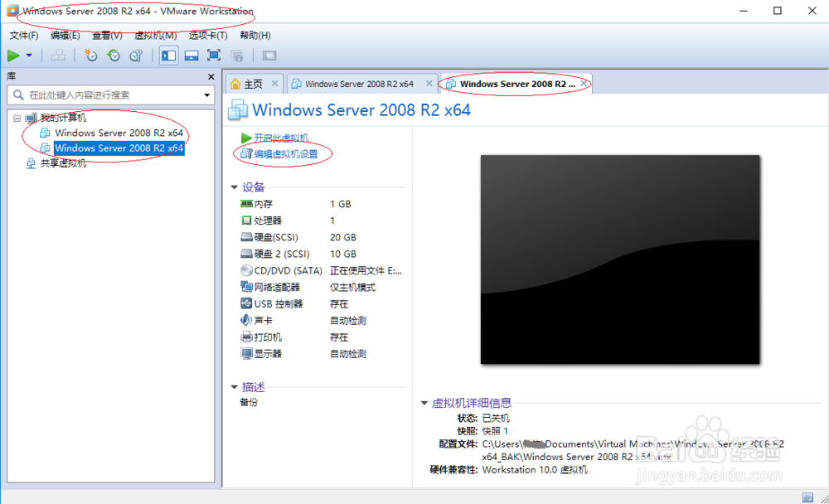This screenshot has width=829, height=504.
Task: Open the 编辑(E) menu
Action: click(x=65, y=36)
